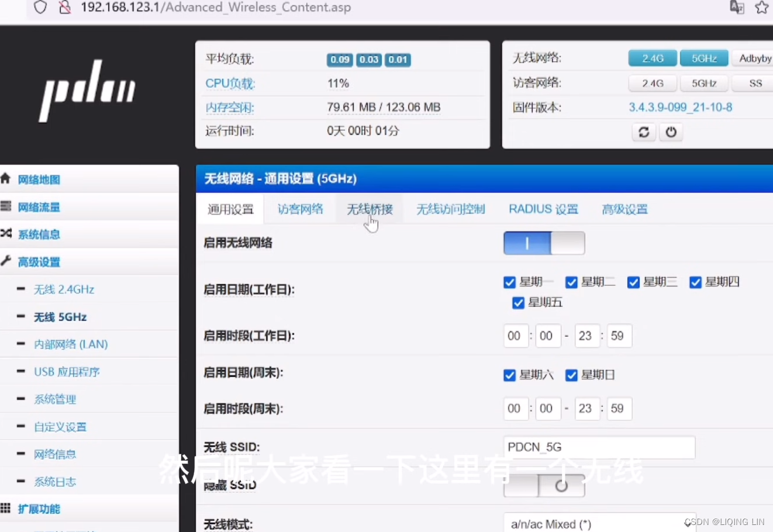This screenshot has height=532, width=773.
Task: Open 无线 2.4GHz from the sidebar
Action: pos(64,289)
